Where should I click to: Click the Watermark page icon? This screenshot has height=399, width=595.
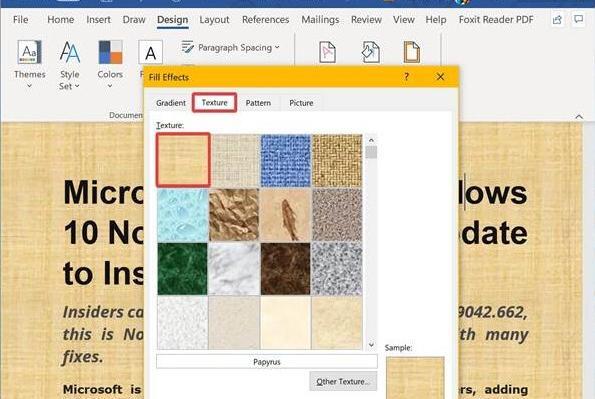click(x=327, y=52)
